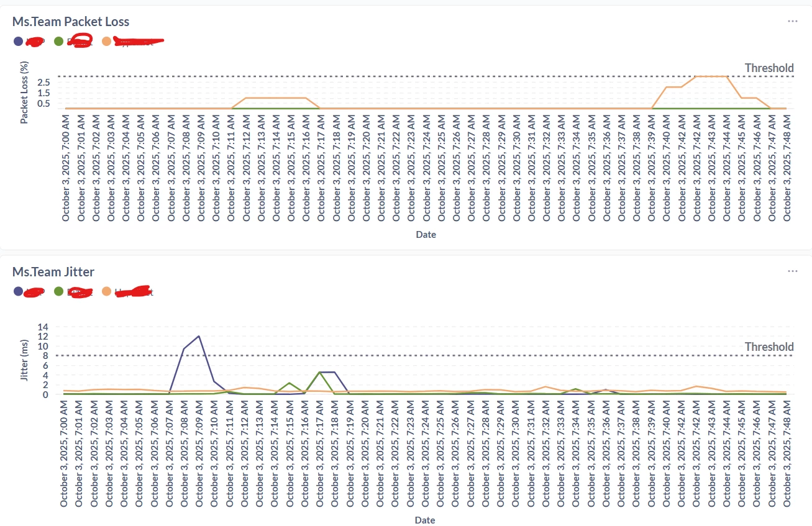The image size is (812, 526).
Task: Click the orange legend dot in Packet Loss chart
Action: [107, 42]
